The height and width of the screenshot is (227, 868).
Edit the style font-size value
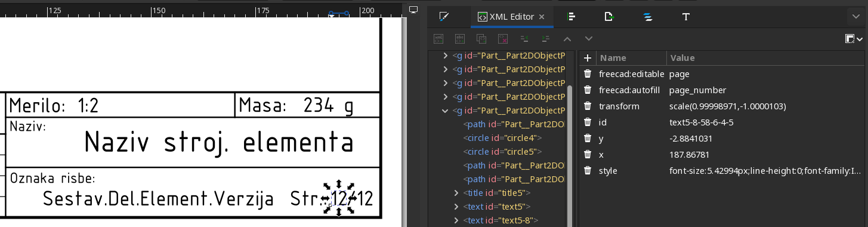coord(765,171)
